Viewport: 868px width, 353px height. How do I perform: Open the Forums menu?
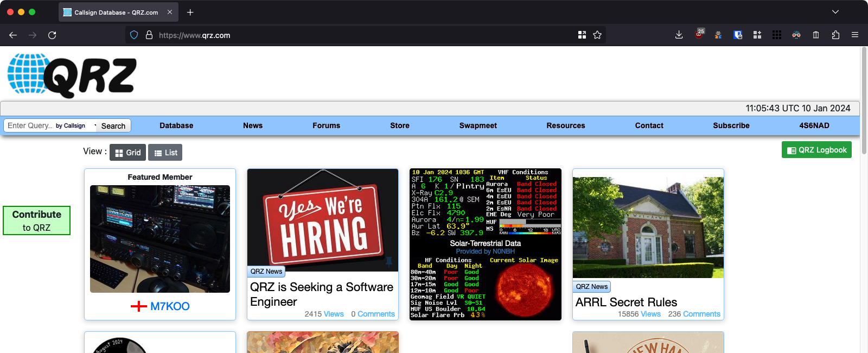(x=326, y=125)
